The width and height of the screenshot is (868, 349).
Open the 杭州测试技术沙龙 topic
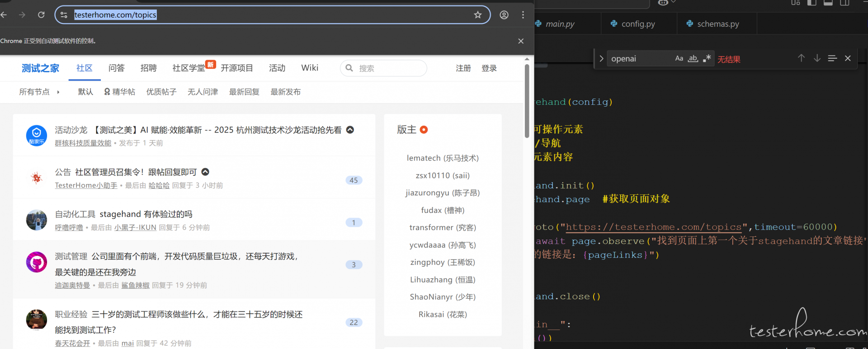[x=217, y=130]
